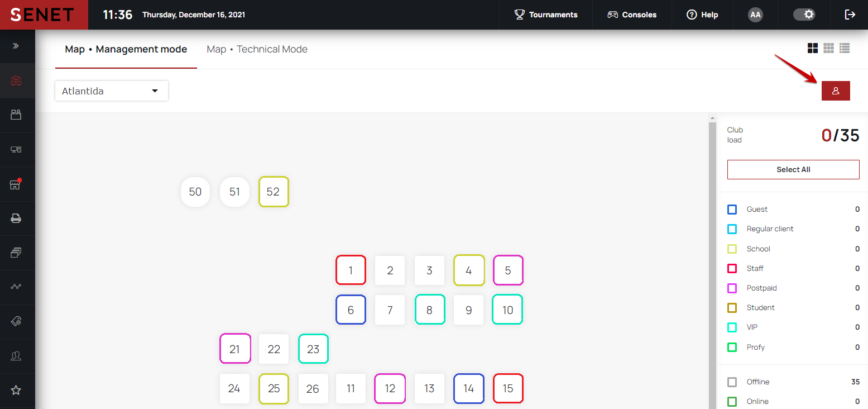
Task: Select computer 15 on the map
Action: pyautogui.click(x=508, y=388)
